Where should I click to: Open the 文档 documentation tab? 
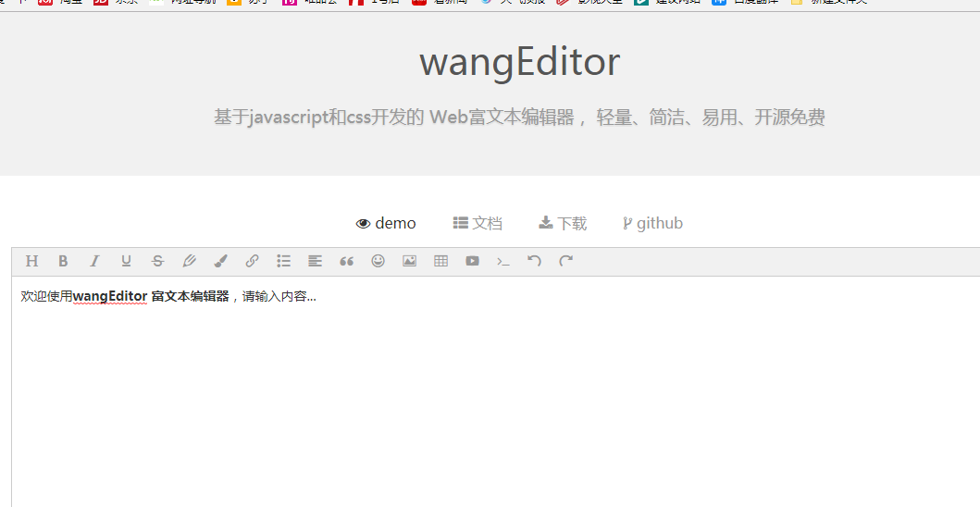click(x=478, y=223)
